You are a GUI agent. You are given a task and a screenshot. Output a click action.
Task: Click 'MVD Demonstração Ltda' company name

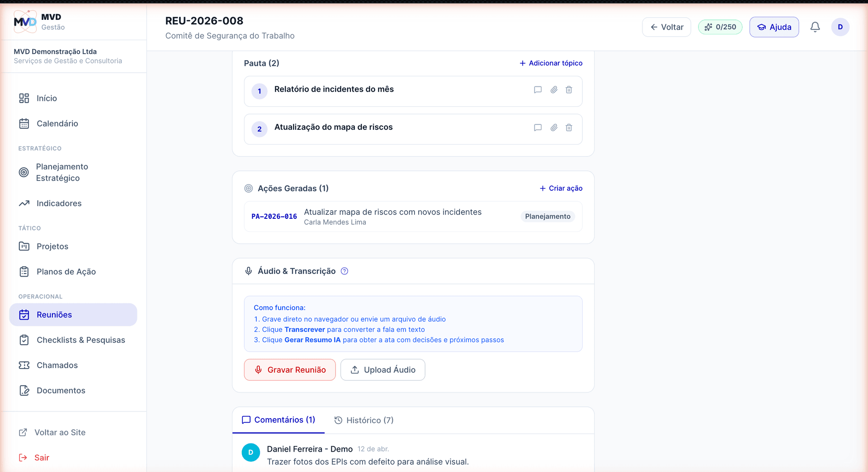coord(55,52)
